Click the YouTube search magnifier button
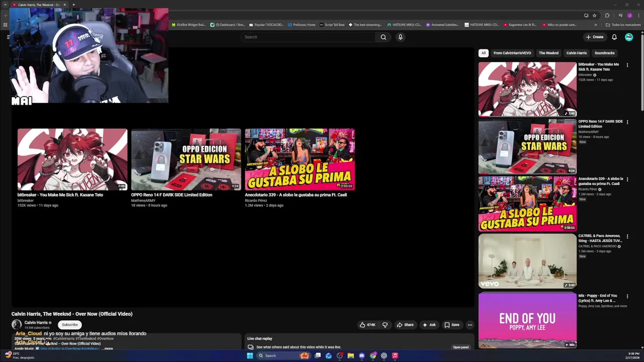 (x=383, y=37)
